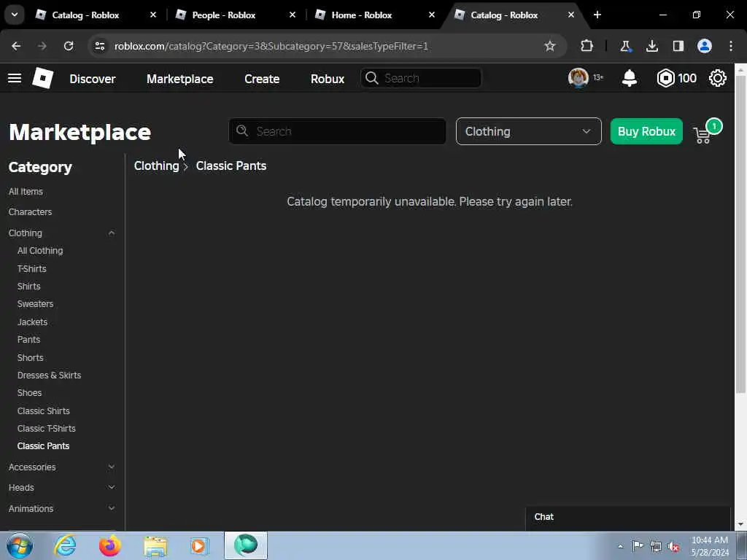Open Create in the top navigation
The height and width of the screenshot is (560, 747).
(262, 79)
